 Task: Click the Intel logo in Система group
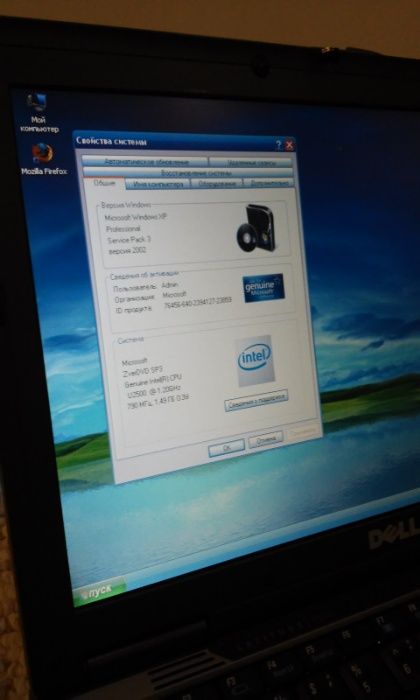(x=254, y=360)
